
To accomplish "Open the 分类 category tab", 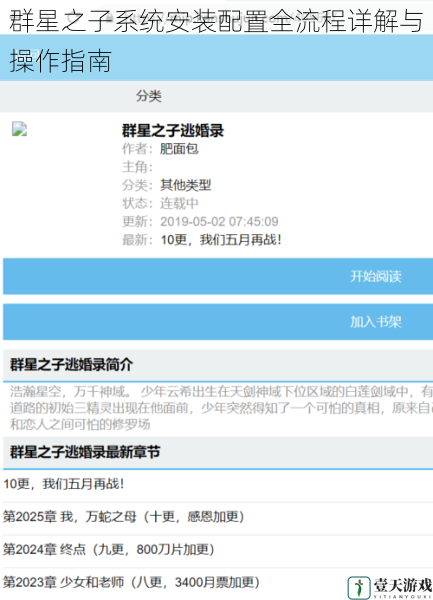I will pyautogui.click(x=149, y=96).
